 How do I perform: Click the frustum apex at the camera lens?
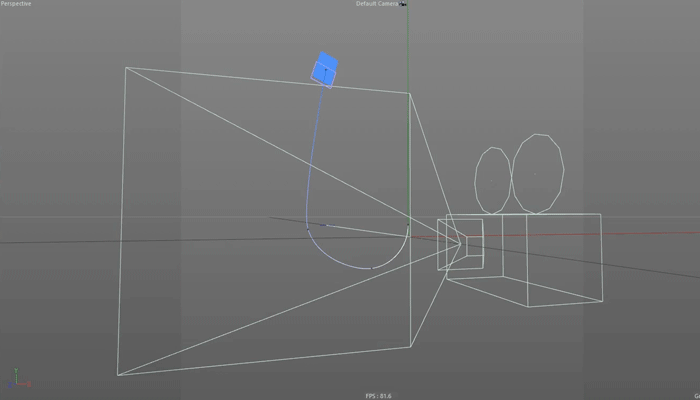point(461,241)
